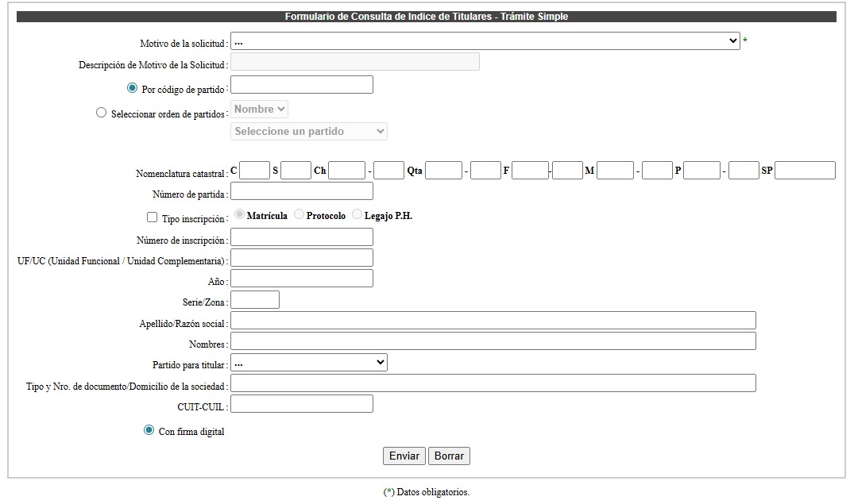
Task: Enable the 'Tipo inscripción' checkbox
Action: point(153,217)
